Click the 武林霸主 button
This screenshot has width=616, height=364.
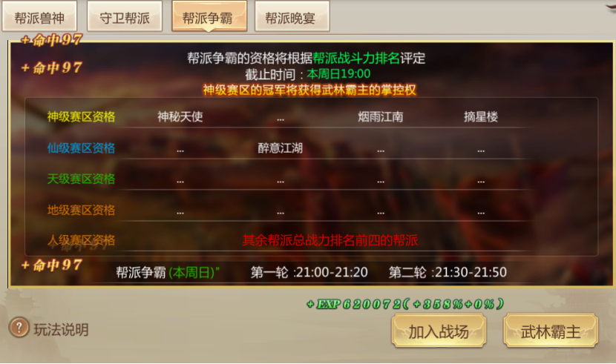pyautogui.click(x=551, y=331)
